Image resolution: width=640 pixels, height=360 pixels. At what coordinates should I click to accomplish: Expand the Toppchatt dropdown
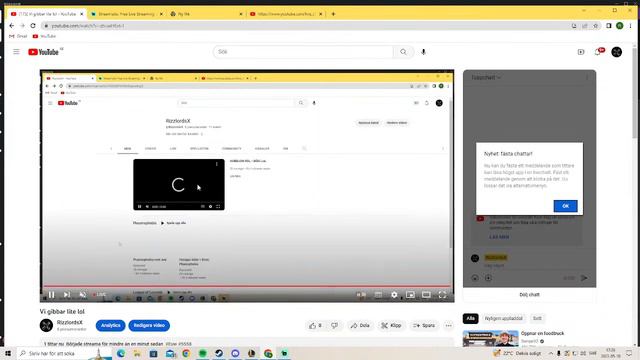tap(486, 78)
